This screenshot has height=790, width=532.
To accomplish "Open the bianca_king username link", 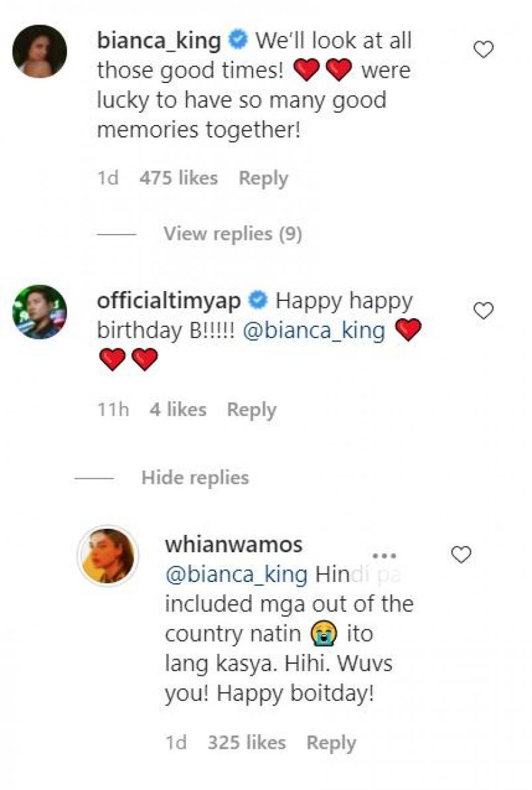I will tap(159, 41).
